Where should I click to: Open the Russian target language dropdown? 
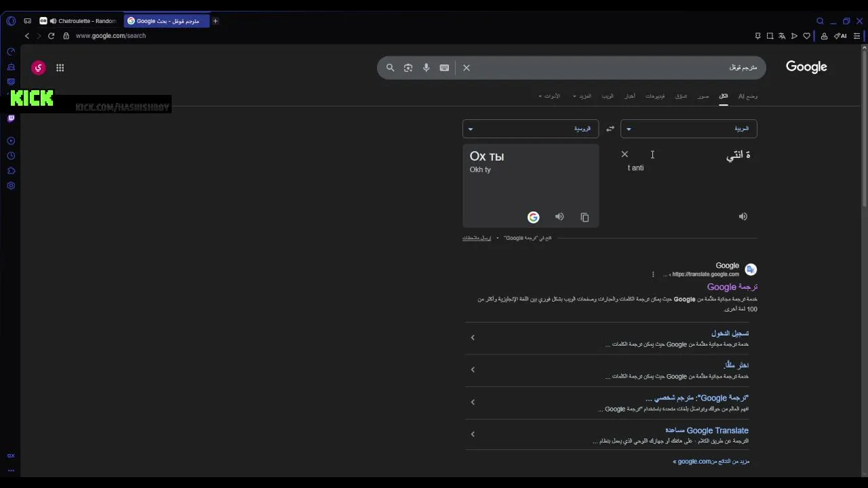(x=530, y=129)
